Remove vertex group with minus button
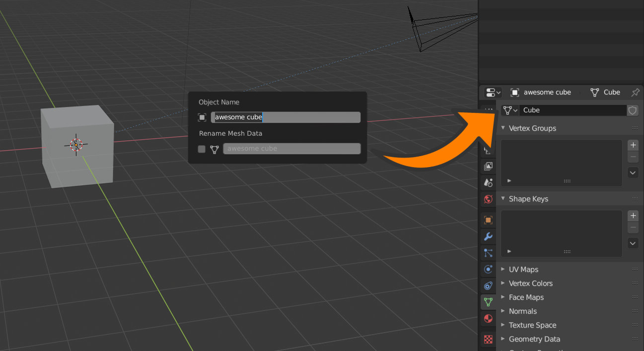The image size is (644, 351). tap(633, 157)
